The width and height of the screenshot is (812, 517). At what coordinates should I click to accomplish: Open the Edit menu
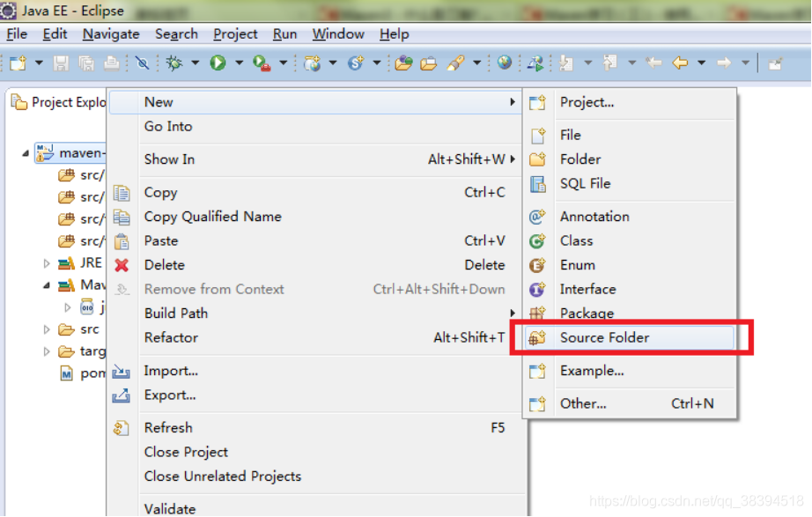pos(55,33)
